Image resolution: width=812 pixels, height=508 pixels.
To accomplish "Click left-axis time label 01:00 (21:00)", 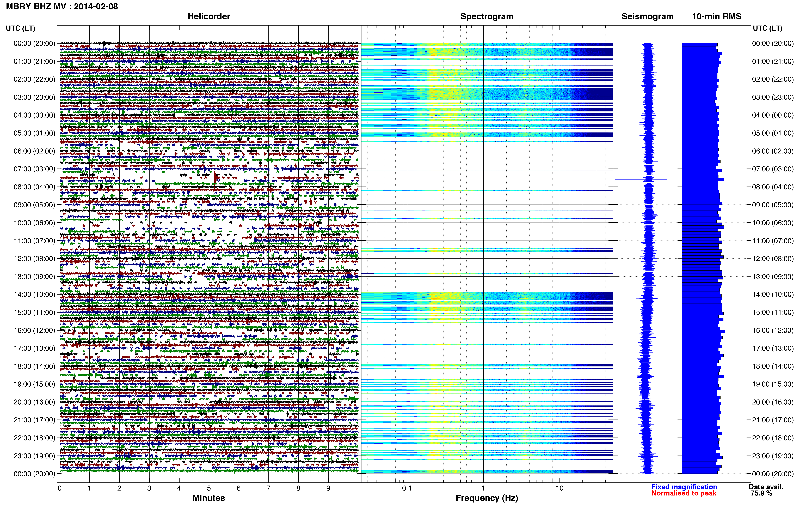I will click(34, 62).
